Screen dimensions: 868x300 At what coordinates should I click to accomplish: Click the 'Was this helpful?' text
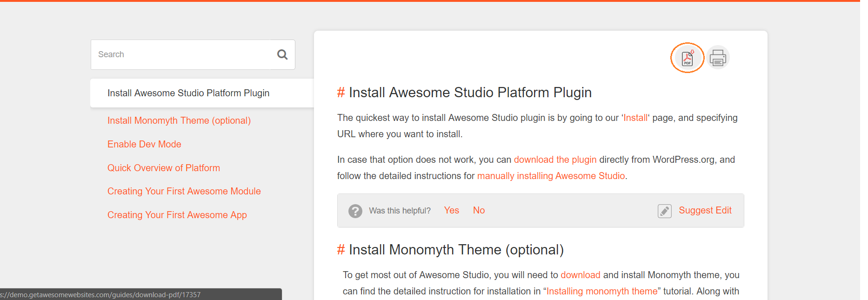point(400,211)
